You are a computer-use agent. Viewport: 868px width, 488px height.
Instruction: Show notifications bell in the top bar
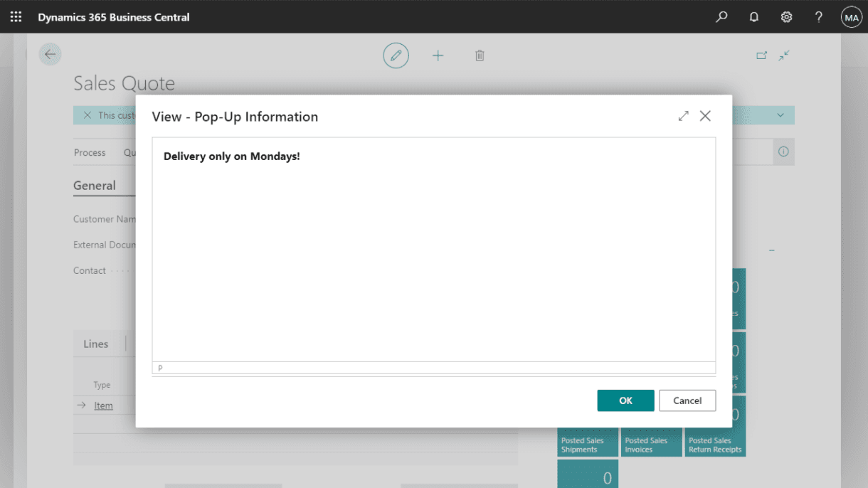pos(754,16)
